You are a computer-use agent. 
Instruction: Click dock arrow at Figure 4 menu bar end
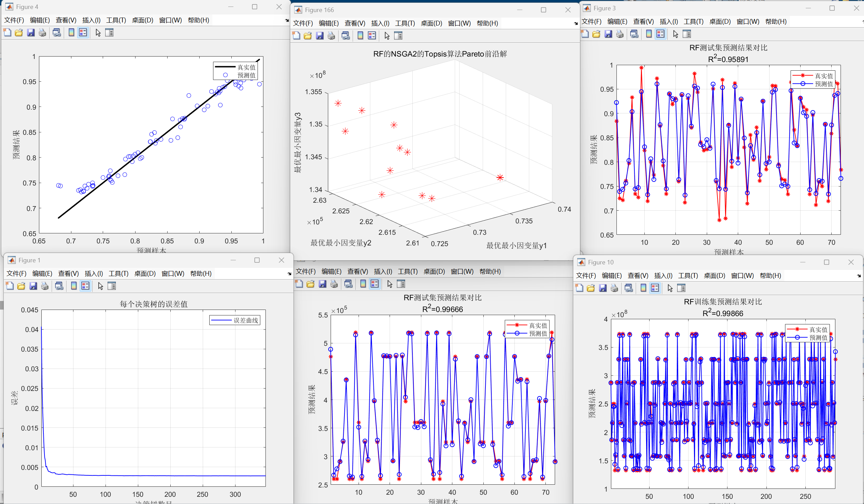(287, 20)
